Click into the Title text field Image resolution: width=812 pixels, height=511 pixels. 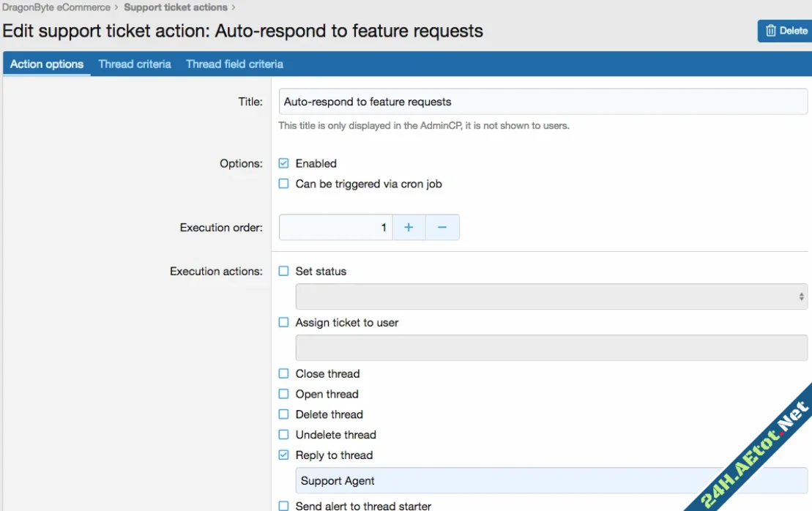click(x=542, y=102)
